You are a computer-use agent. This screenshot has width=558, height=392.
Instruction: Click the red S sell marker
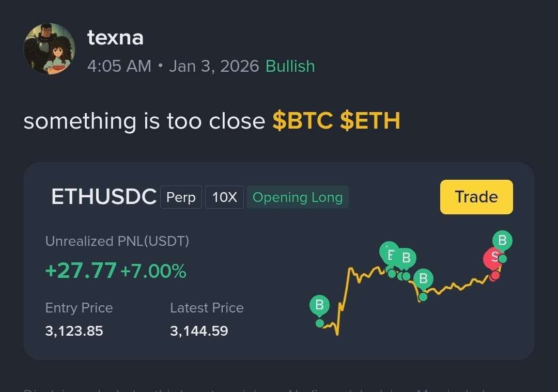pos(493,258)
